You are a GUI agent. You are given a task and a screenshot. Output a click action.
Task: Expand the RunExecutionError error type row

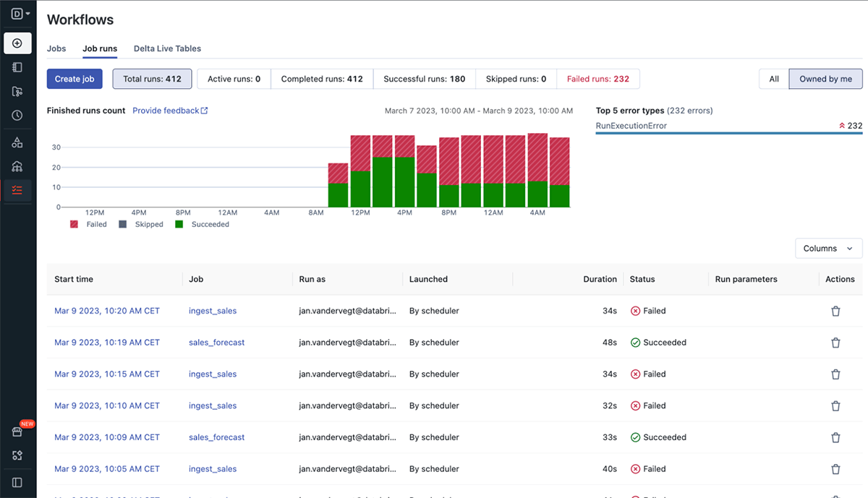pyautogui.click(x=631, y=126)
